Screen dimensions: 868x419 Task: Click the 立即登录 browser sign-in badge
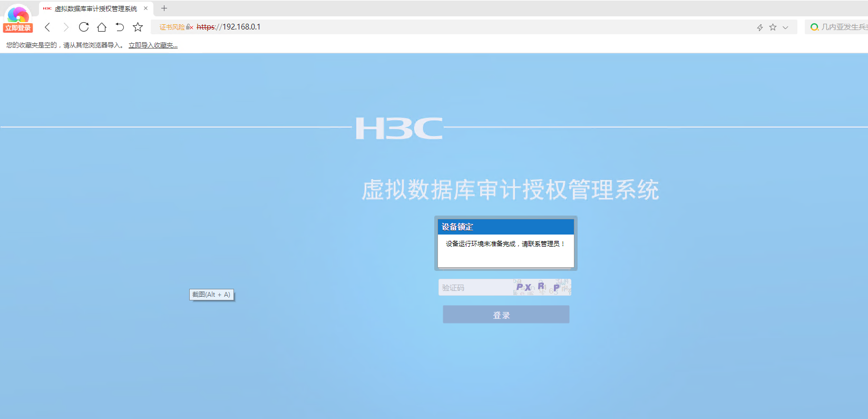click(18, 28)
